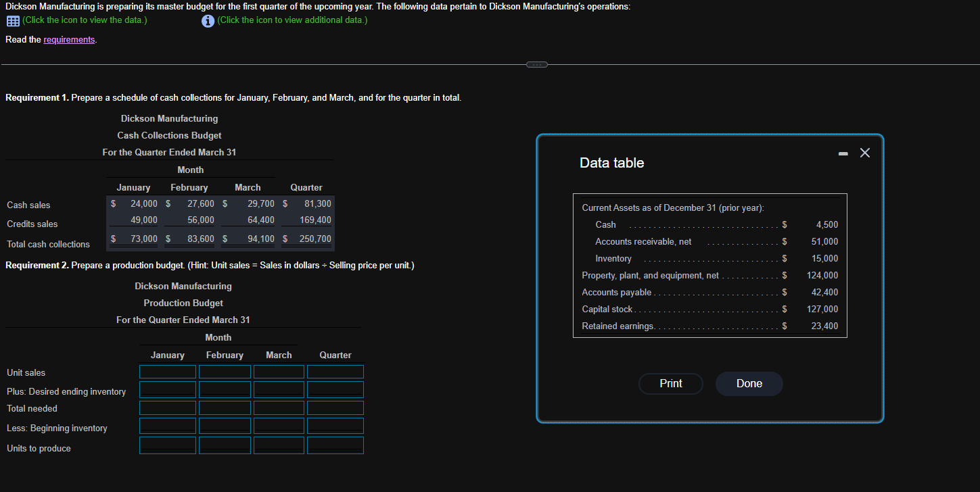980x492 pixels.
Task: Open the additional data info icon
Action: [x=209, y=20]
